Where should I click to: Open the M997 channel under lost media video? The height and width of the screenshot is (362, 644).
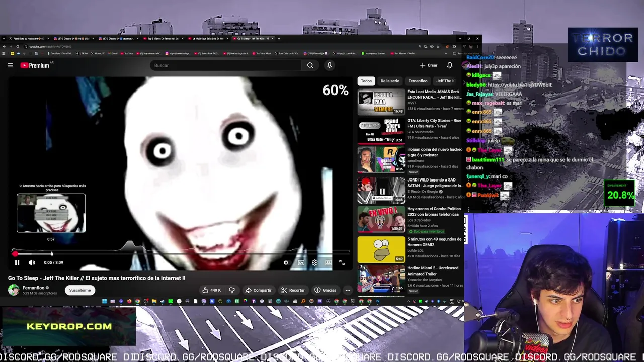411,104
